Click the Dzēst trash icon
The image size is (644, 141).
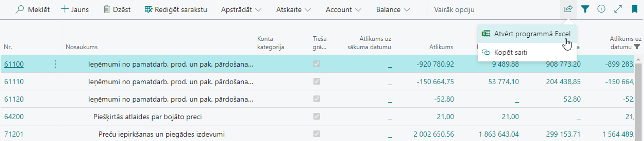[107, 9]
